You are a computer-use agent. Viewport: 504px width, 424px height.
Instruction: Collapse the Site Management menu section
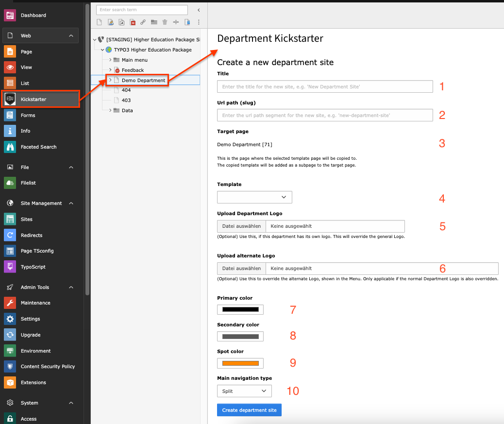[71, 203]
